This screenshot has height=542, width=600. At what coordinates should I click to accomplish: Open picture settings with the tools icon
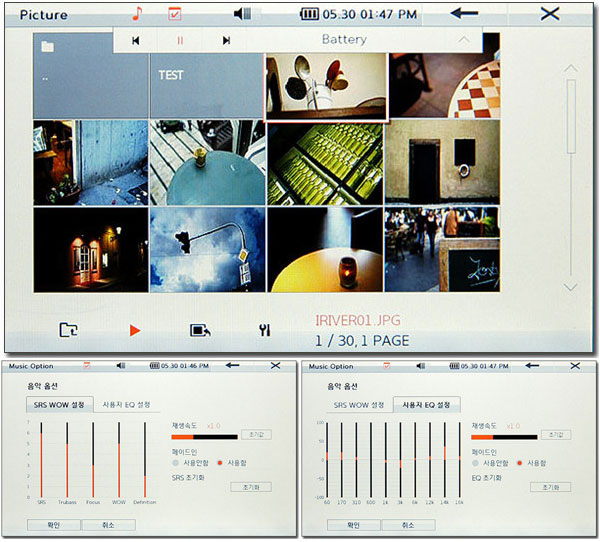(264, 330)
